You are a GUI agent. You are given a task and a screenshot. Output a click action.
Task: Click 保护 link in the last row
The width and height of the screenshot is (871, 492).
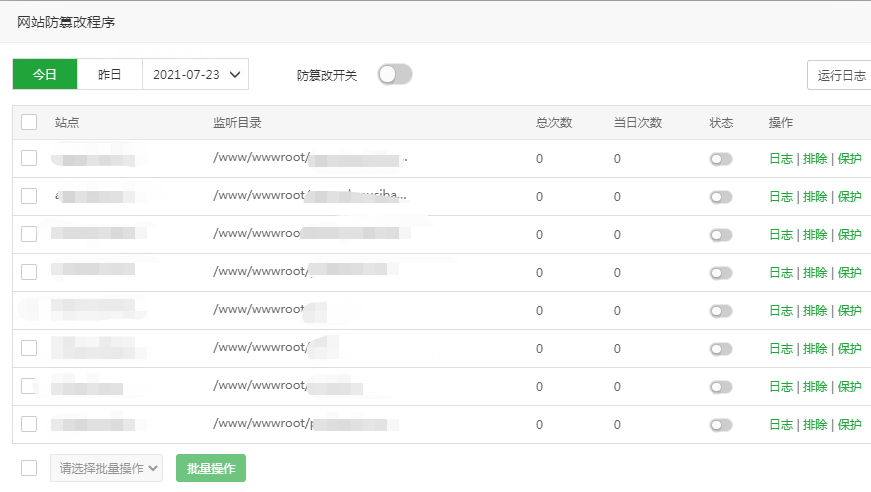click(x=849, y=424)
